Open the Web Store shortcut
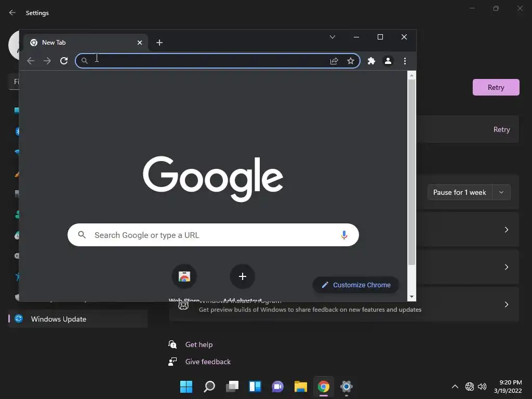The image size is (532, 399). click(x=184, y=276)
